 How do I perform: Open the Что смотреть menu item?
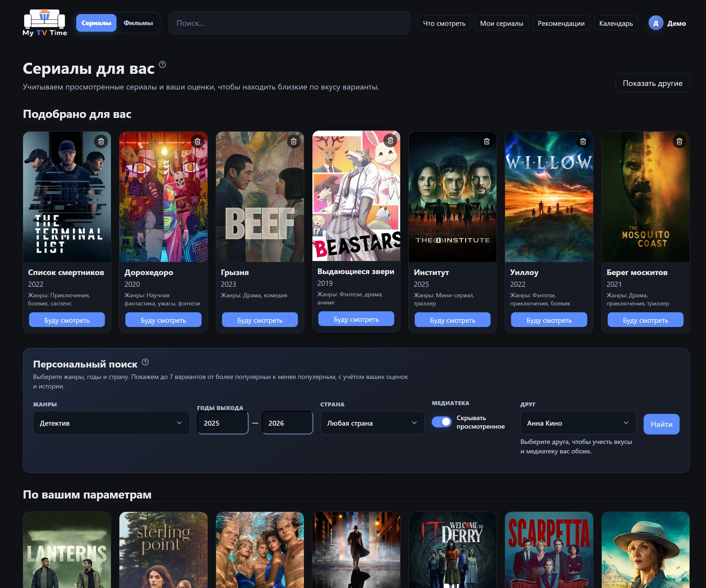click(444, 23)
